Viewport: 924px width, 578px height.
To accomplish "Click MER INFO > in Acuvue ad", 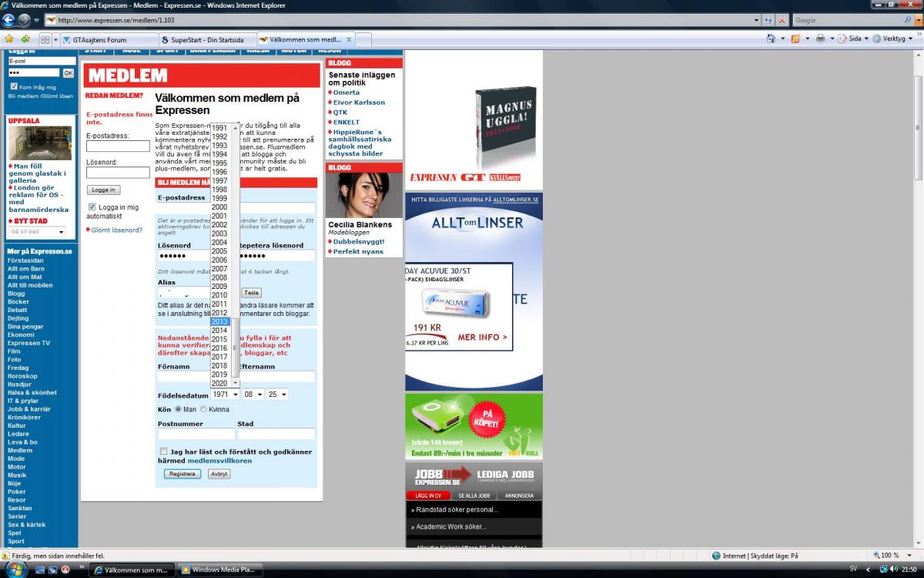I will pyautogui.click(x=483, y=338).
